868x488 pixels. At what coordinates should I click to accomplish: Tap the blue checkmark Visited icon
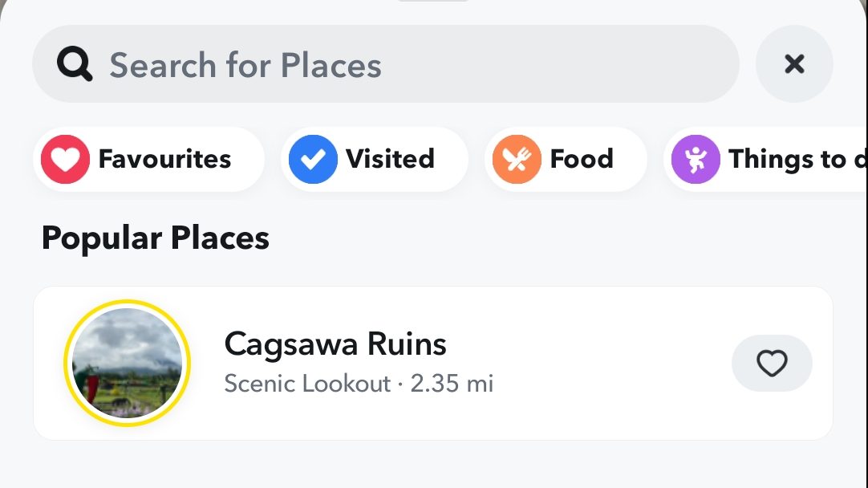coord(313,159)
